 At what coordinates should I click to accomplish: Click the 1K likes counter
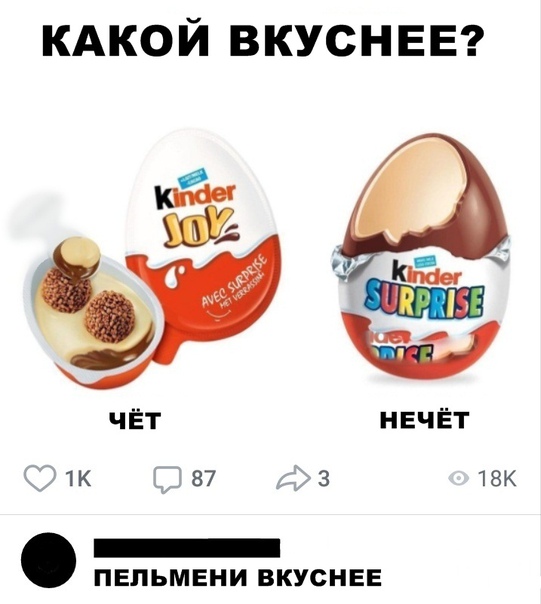[x=79, y=479]
